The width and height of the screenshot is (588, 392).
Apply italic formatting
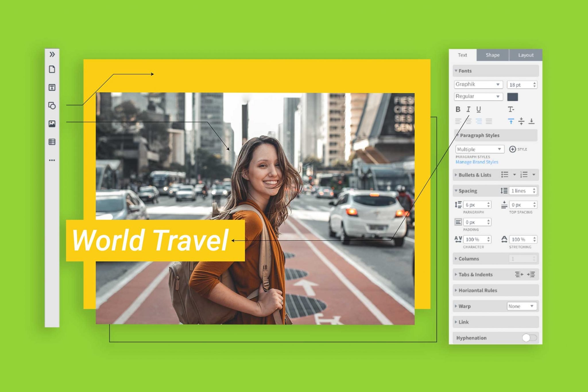469,109
